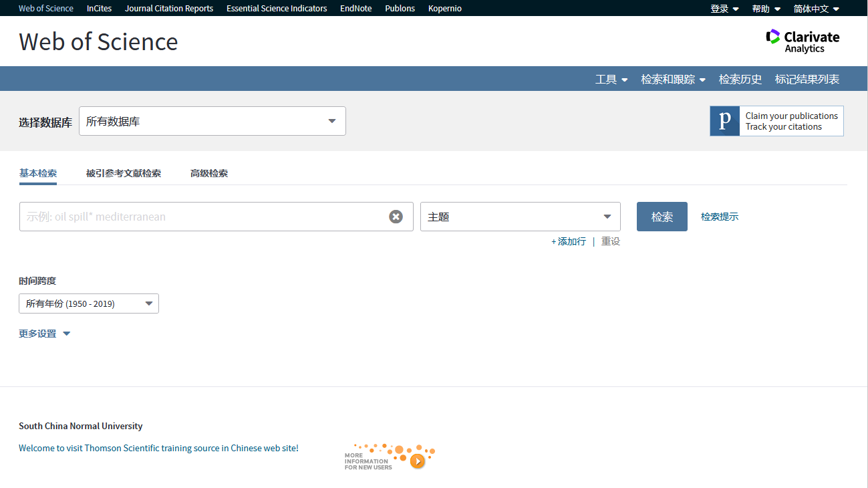Click the 选择数据库 label
868x488 pixels.
[x=45, y=122]
